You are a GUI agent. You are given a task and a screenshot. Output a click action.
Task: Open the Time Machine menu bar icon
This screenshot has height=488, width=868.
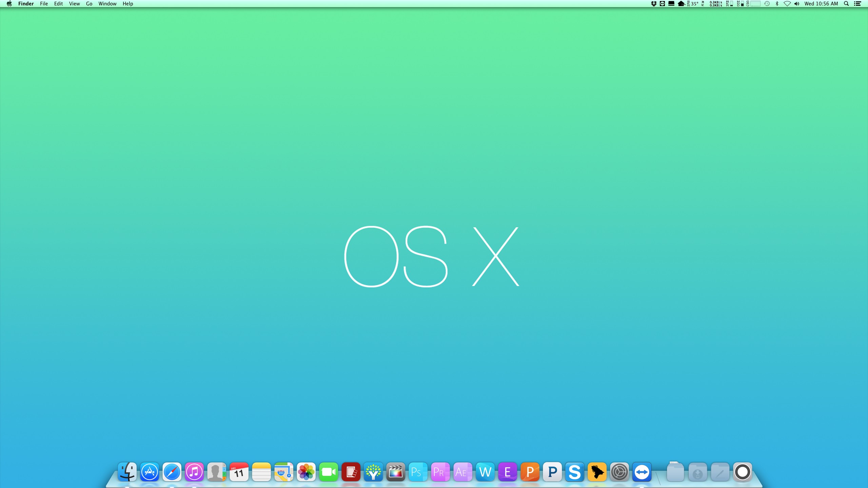coord(767,4)
